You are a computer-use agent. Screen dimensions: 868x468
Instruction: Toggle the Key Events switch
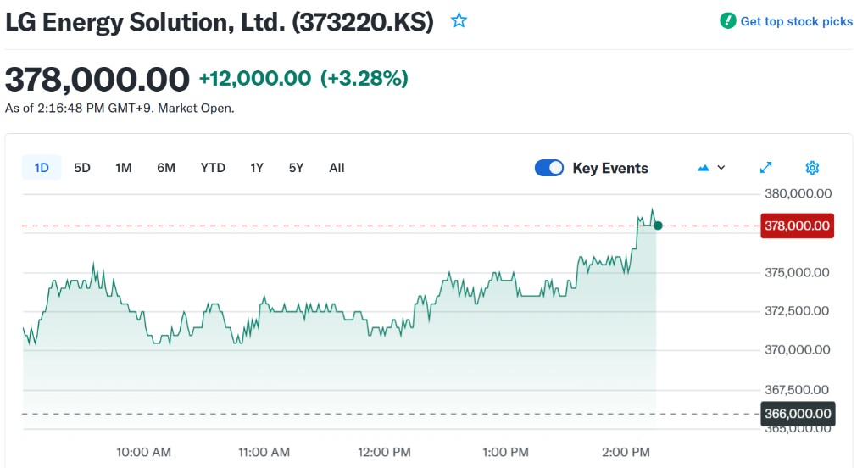[x=549, y=168]
